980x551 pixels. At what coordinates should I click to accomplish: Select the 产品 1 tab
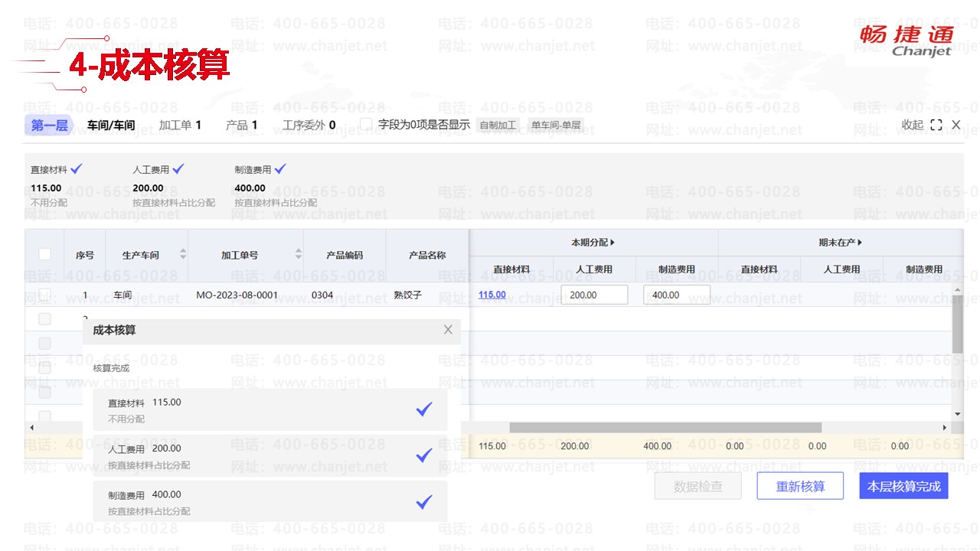click(x=241, y=125)
